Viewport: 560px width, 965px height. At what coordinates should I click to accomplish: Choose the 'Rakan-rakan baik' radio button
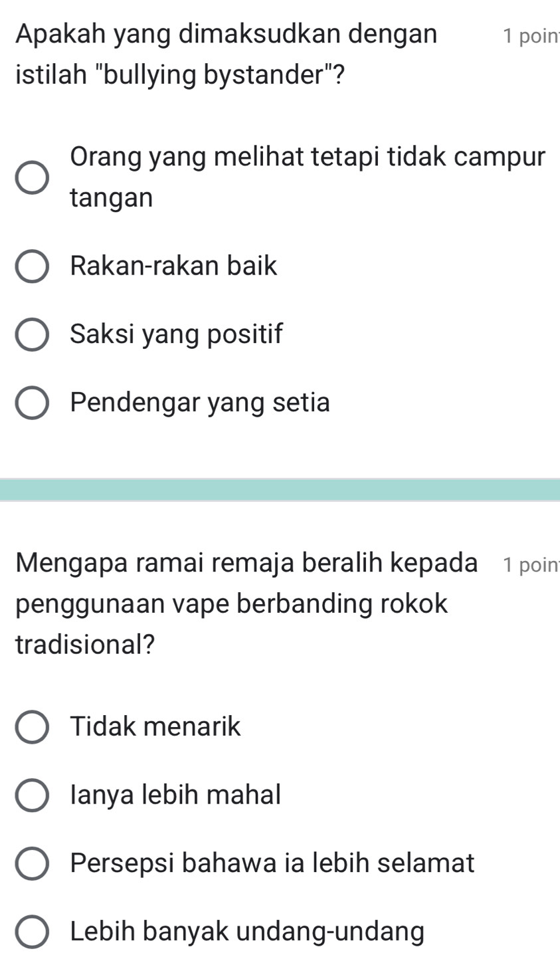click(x=32, y=267)
